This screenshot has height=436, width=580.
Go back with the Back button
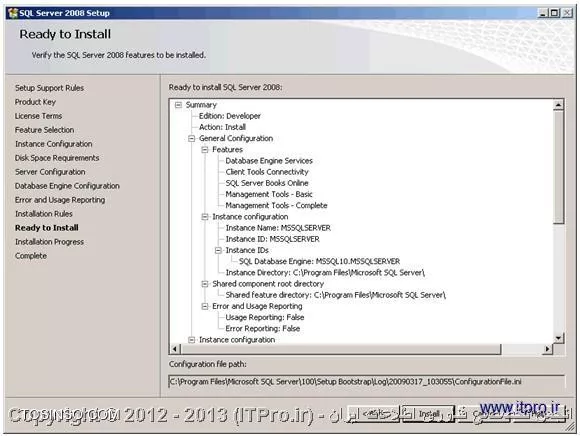[x=374, y=414]
